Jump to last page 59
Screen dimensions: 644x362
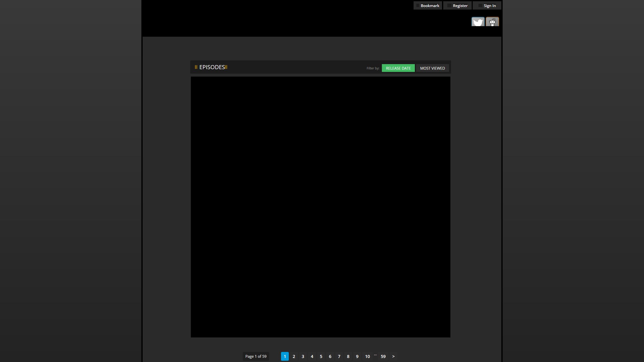383,356
